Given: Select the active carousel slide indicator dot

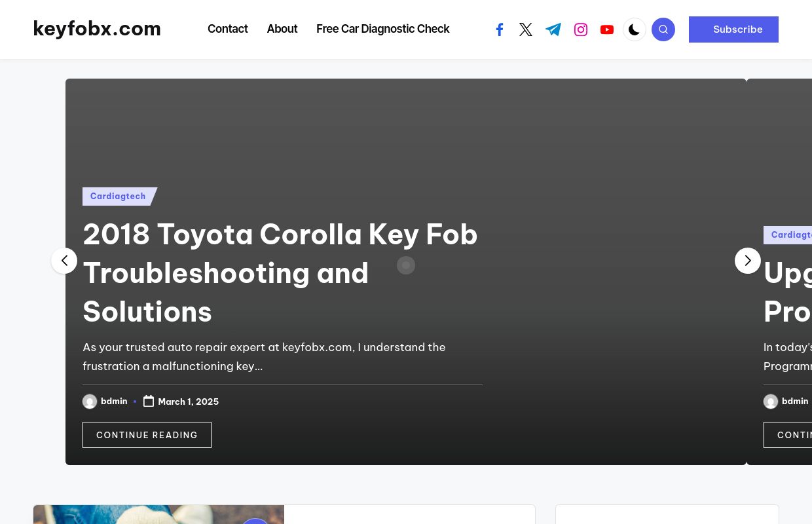Looking at the screenshot, I should (x=406, y=265).
